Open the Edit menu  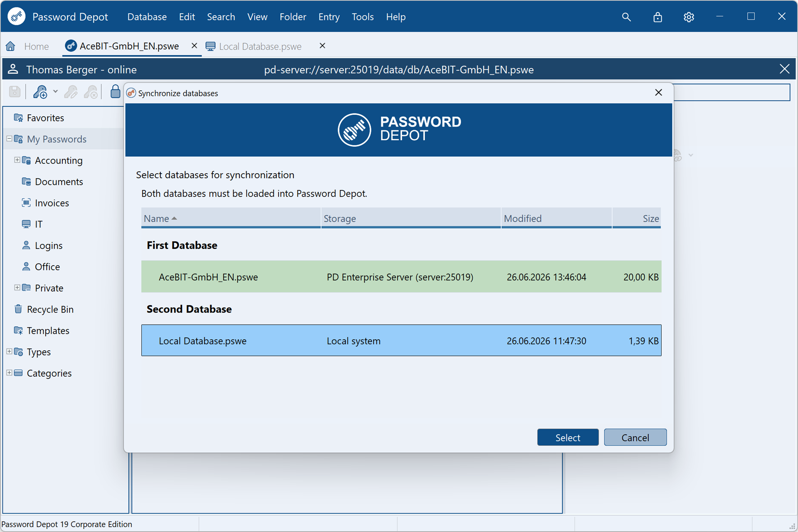coord(187,17)
